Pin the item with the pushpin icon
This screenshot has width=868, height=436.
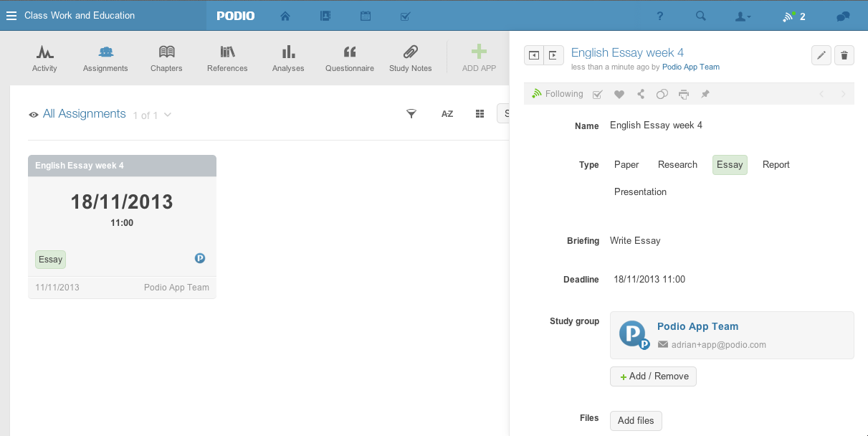[705, 94]
